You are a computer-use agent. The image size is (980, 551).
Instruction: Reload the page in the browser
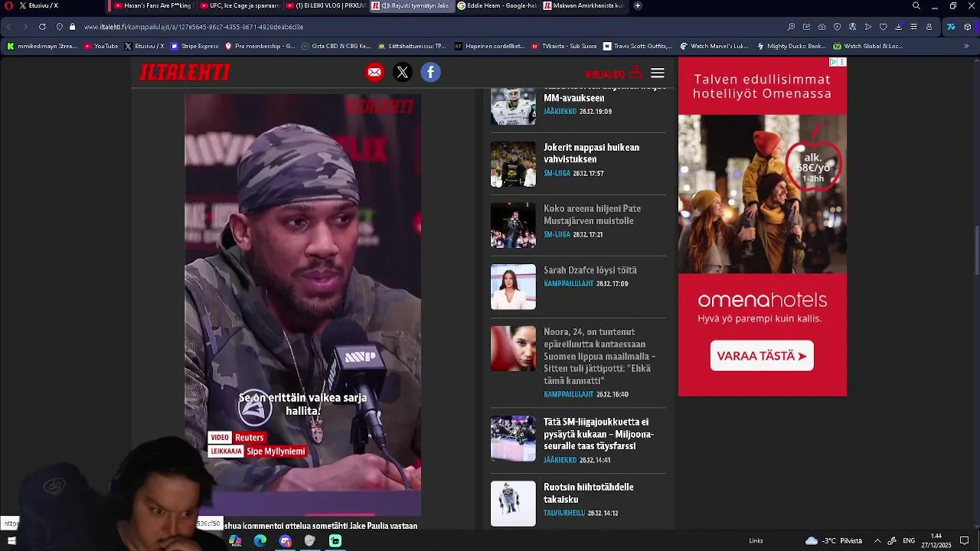coord(42,27)
